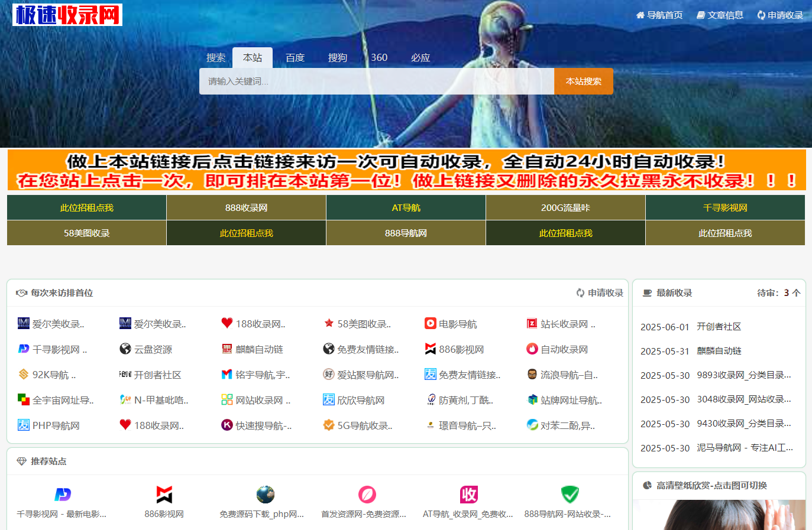Click the 开创者社区 icon in the visit list

(125, 374)
